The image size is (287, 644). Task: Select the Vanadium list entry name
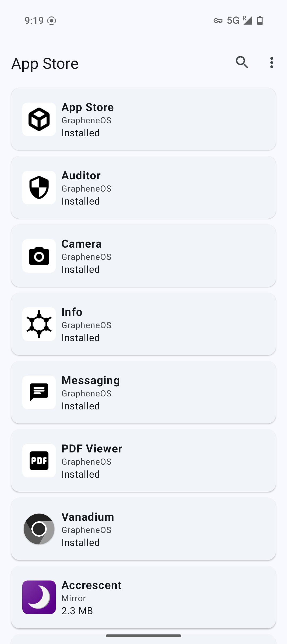click(88, 517)
